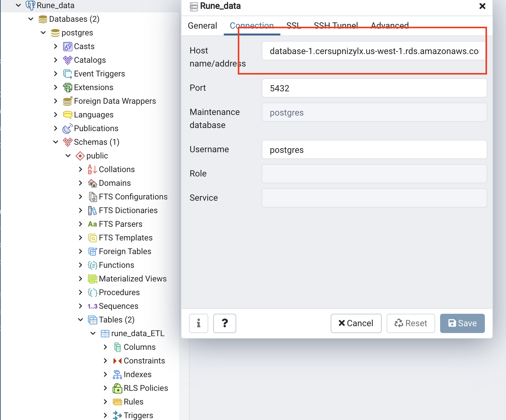Click the Foreign Data Wrappers icon
The image size is (506, 420).
click(x=68, y=101)
